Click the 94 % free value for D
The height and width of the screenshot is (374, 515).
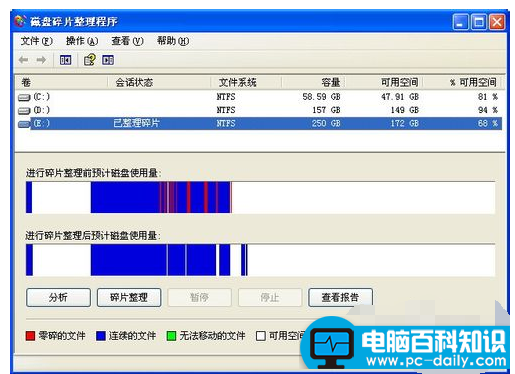coord(488,110)
